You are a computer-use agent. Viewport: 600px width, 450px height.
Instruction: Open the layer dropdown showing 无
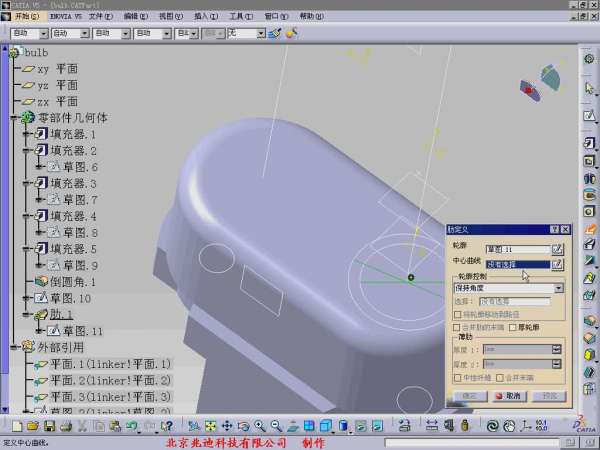pos(261,34)
